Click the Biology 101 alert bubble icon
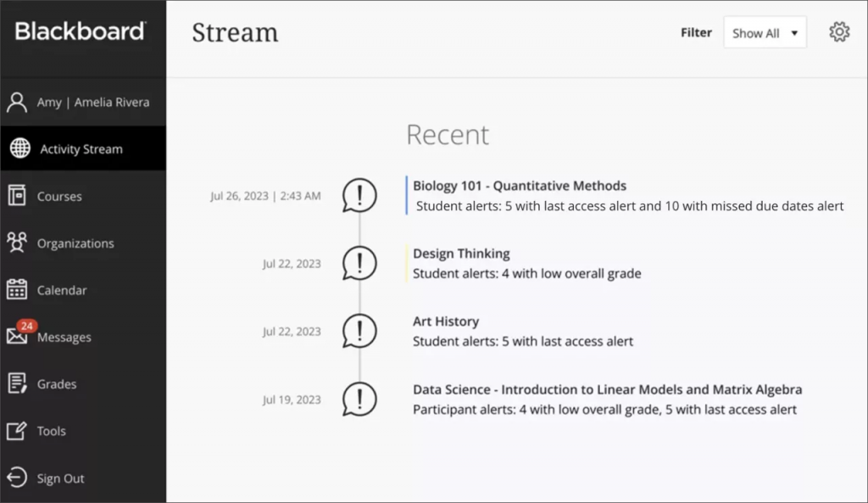Screen dimensions: 868x503 359,194
